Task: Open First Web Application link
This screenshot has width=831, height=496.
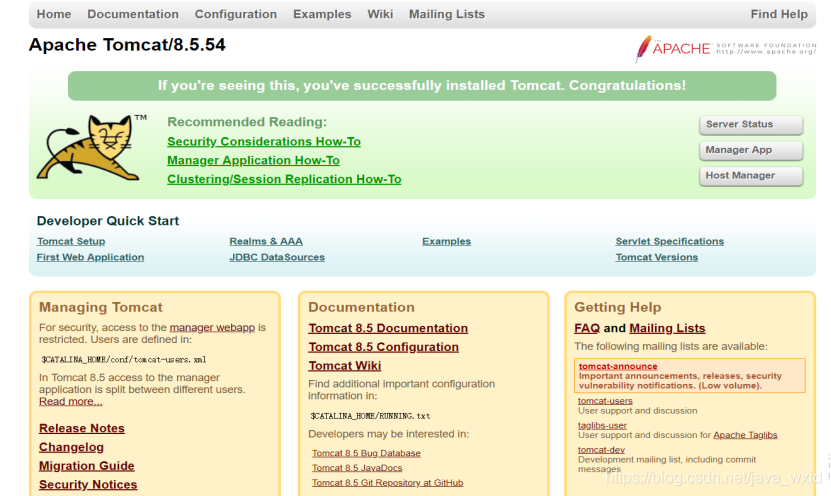Action: pyautogui.click(x=90, y=257)
